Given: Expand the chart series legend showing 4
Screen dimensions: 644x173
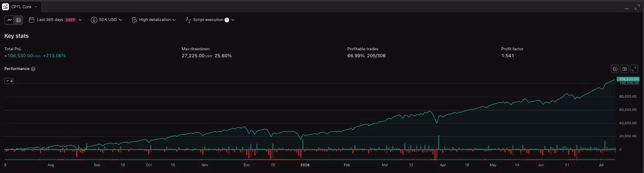Looking at the screenshot, I should click(x=9, y=81).
